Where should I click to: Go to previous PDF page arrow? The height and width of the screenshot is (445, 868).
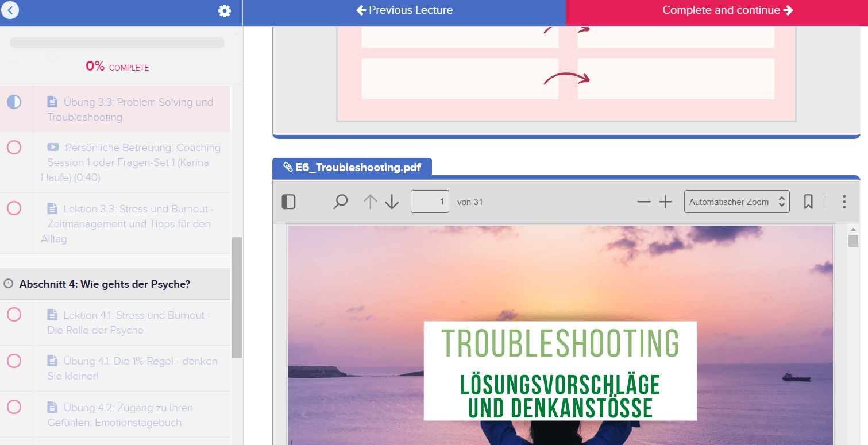[371, 202]
